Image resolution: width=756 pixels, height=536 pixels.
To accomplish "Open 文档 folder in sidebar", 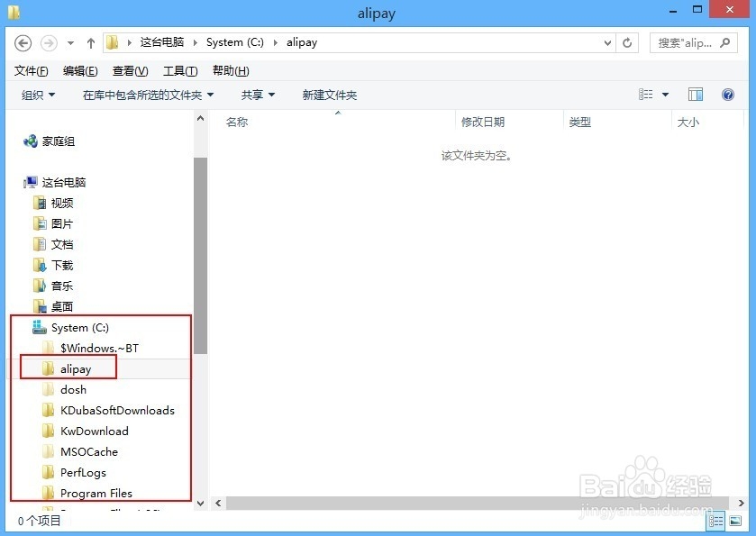I will point(53,244).
